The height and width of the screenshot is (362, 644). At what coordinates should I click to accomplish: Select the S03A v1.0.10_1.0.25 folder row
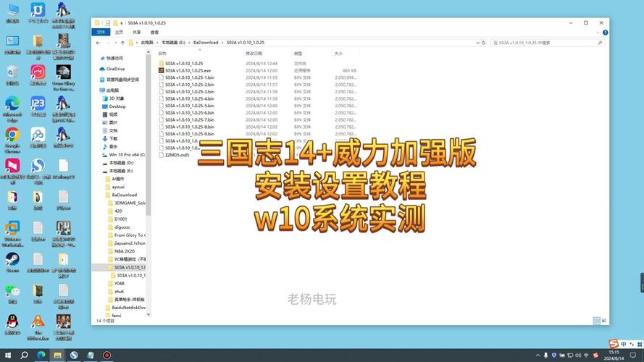pyautogui.click(x=184, y=64)
